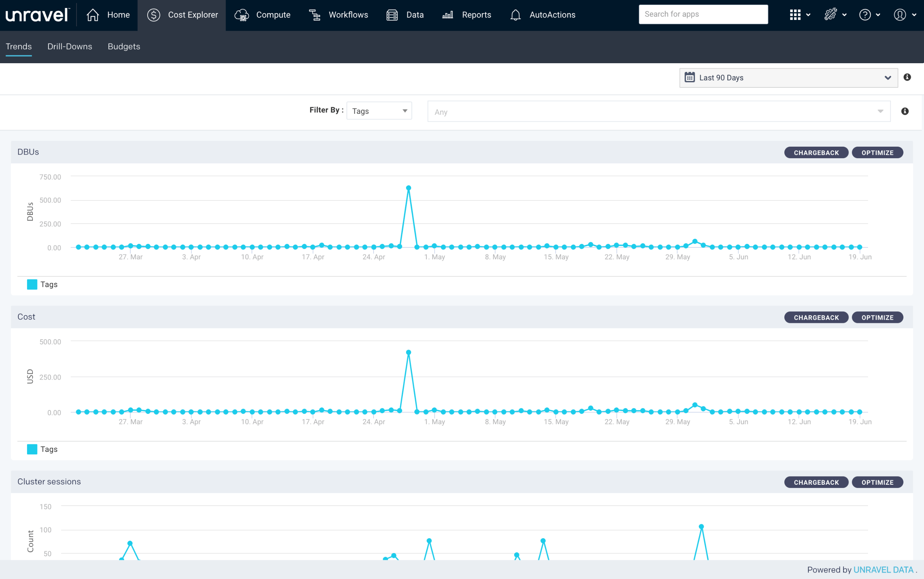924x579 pixels.
Task: Click the Compute cloud icon
Action: 241,15
